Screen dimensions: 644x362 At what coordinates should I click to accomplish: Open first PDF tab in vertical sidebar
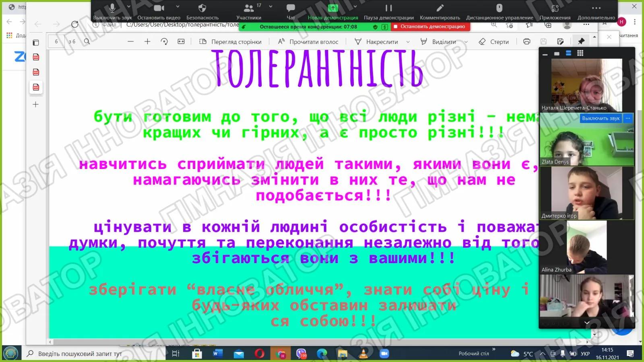[x=36, y=57]
